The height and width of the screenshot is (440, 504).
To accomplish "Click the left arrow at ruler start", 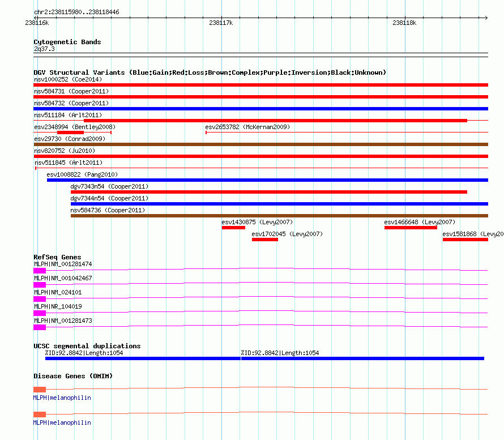I will coord(36,18).
